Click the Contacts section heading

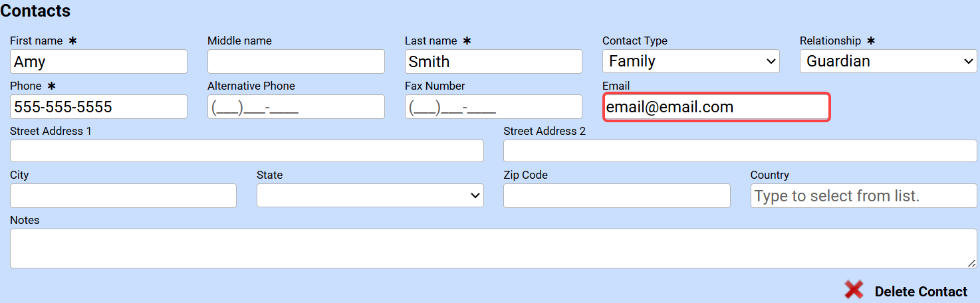[35, 11]
